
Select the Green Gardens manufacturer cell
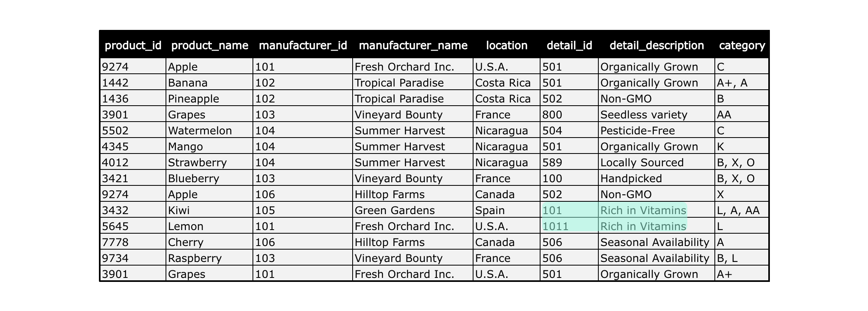pyautogui.click(x=413, y=210)
